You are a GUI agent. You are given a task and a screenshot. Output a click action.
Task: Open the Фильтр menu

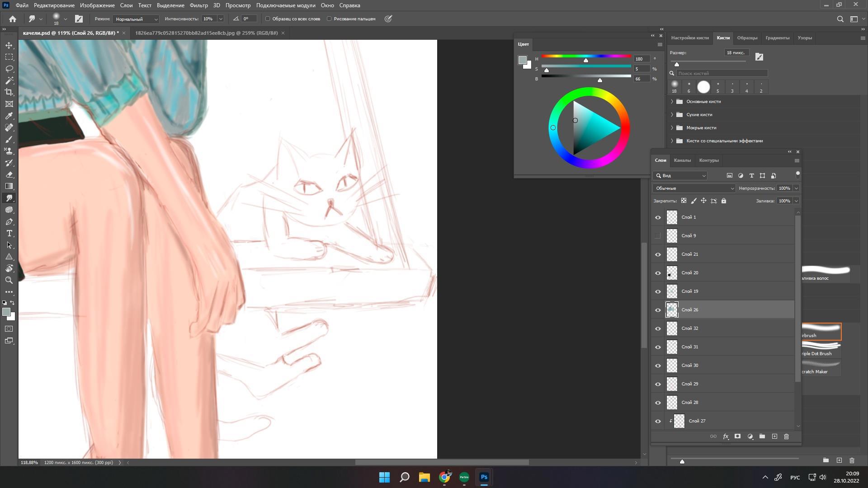click(198, 5)
